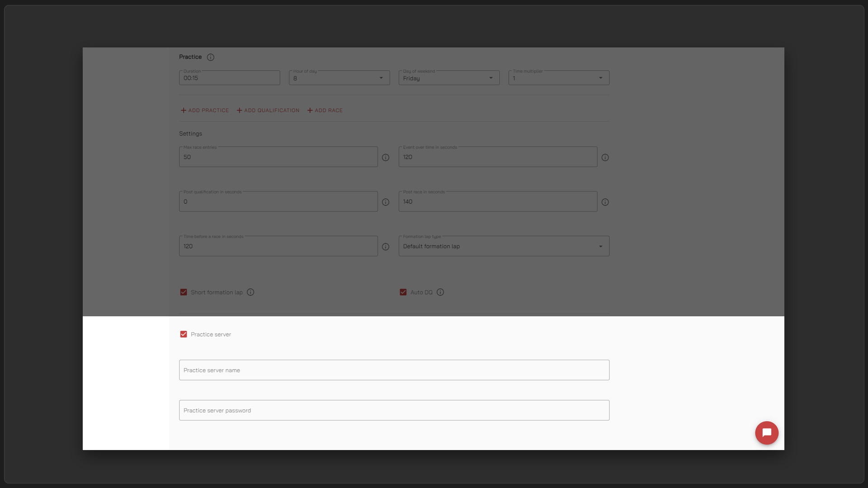Click info icon beside Event over time
The height and width of the screenshot is (488, 868).
point(605,158)
